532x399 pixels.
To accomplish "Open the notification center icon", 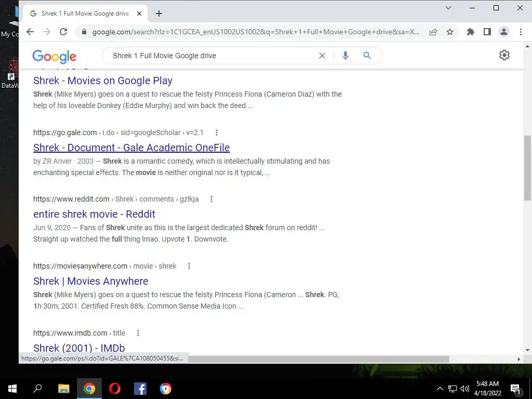I will [515, 389].
